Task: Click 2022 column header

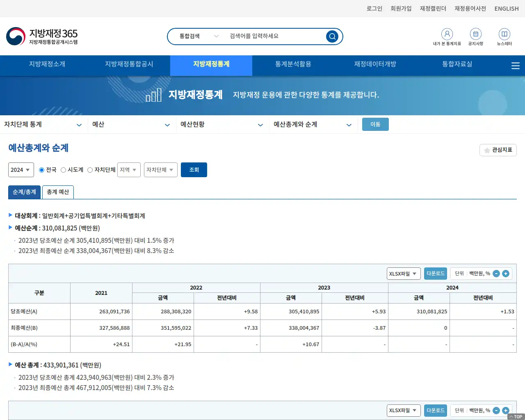Action: (x=196, y=288)
